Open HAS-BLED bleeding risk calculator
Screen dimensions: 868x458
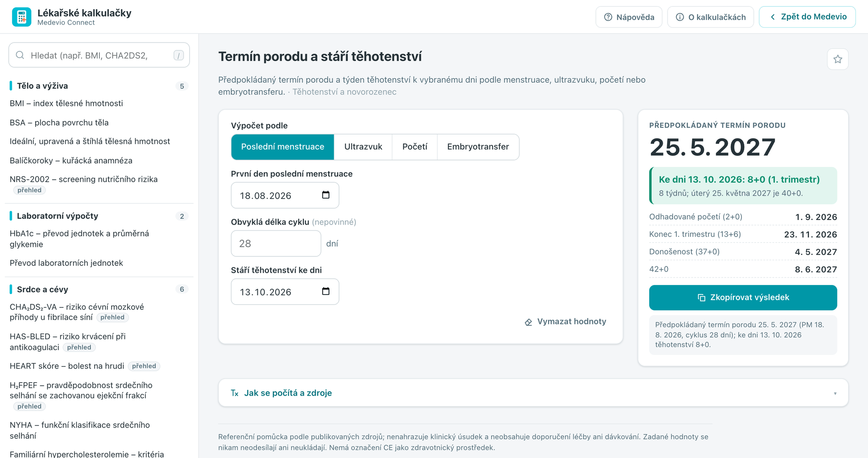pos(68,342)
